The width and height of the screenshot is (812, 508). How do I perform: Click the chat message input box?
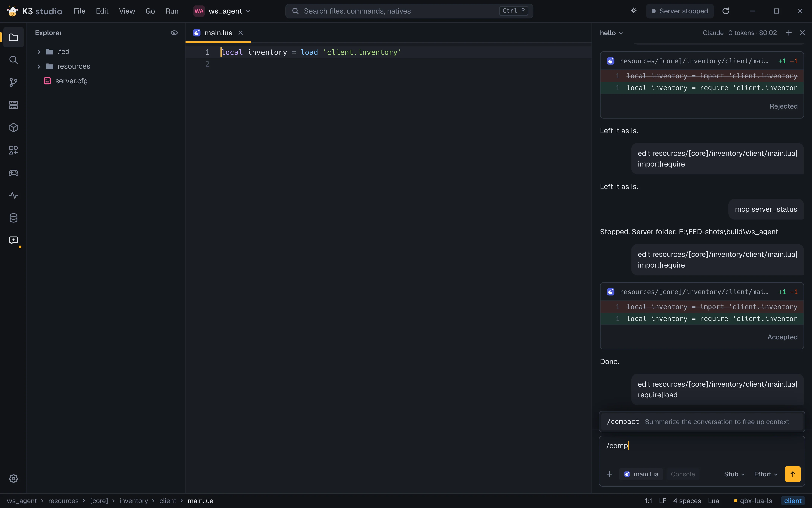tap(702, 449)
